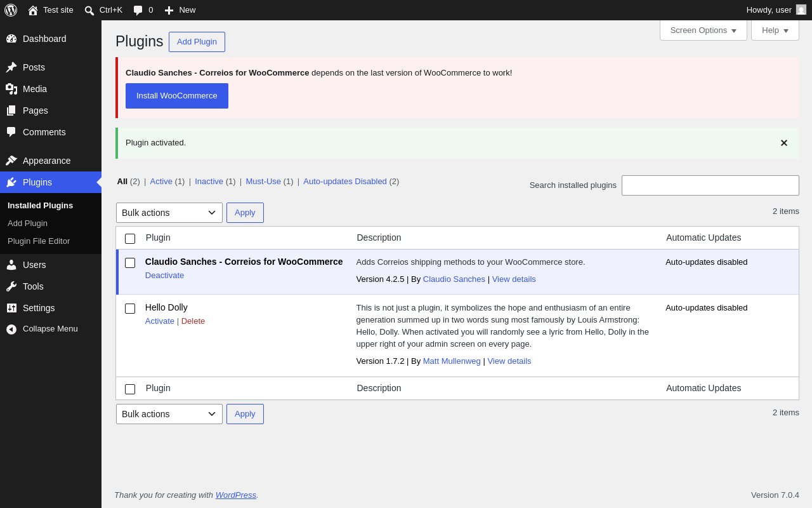Open Installed Plugins submenu item
The width and height of the screenshot is (812, 508).
click(x=41, y=206)
